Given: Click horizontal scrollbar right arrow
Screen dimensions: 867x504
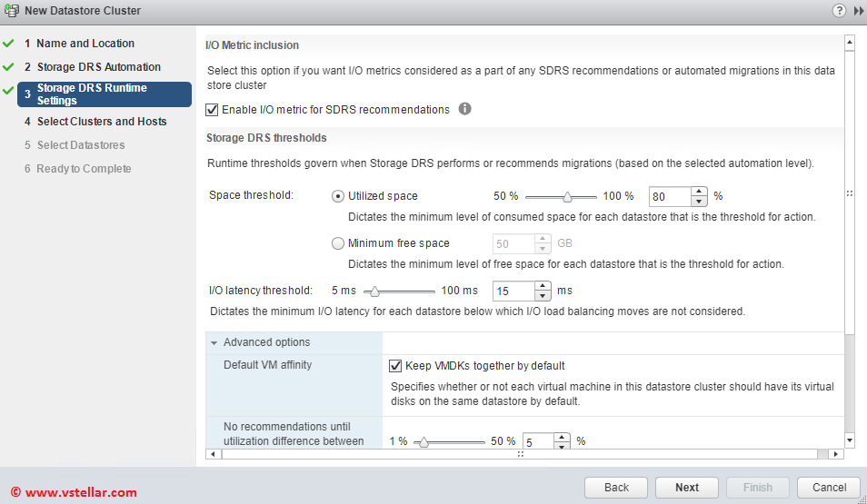Looking at the screenshot, I should click(836, 454).
